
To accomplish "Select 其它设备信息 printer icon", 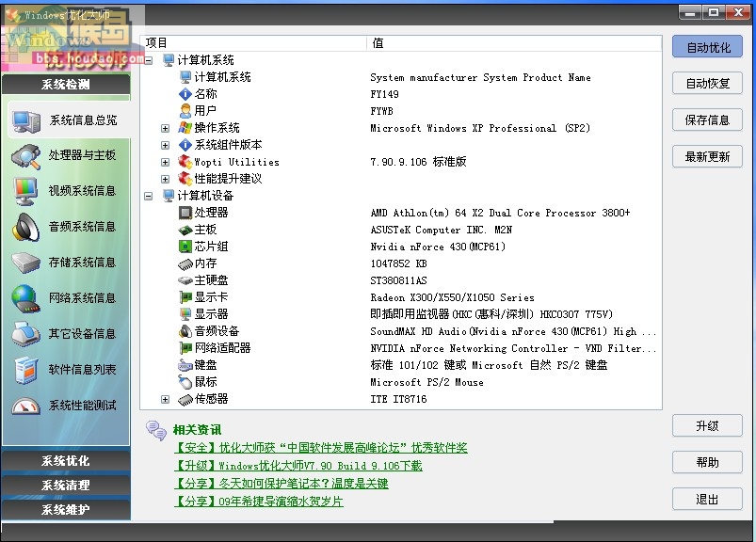I will [26, 334].
